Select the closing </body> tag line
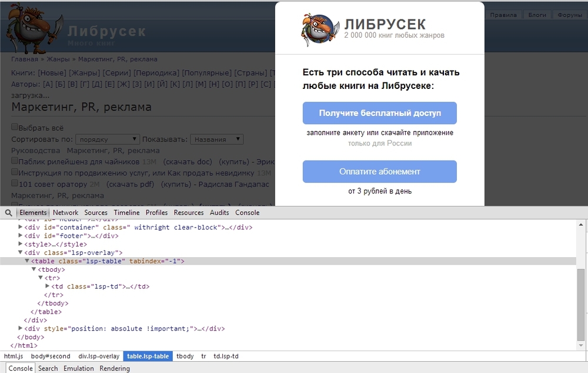This screenshot has width=588, height=373. pyautogui.click(x=31, y=337)
